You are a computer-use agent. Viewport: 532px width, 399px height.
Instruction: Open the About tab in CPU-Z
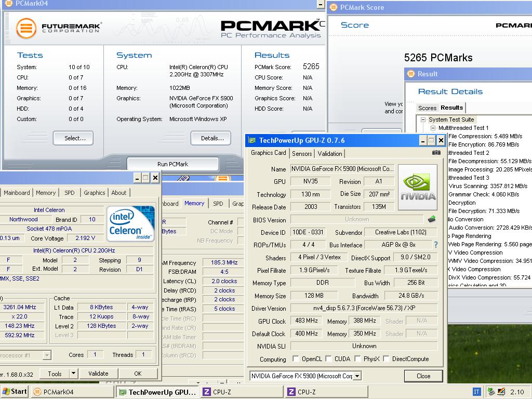tap(119, 193)
